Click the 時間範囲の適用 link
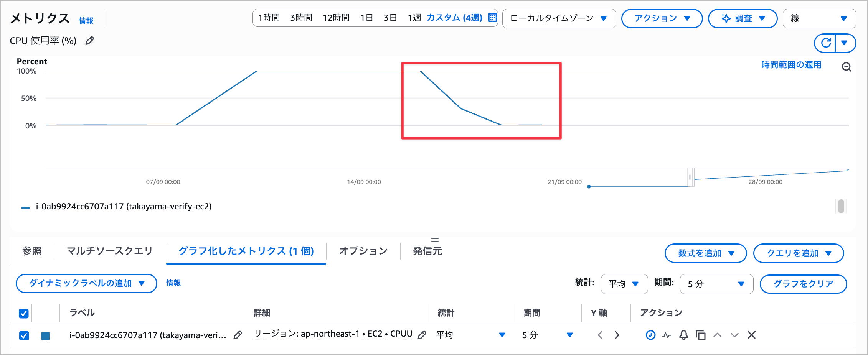This screenshot has height=355, width=868. tap(791, 65)
